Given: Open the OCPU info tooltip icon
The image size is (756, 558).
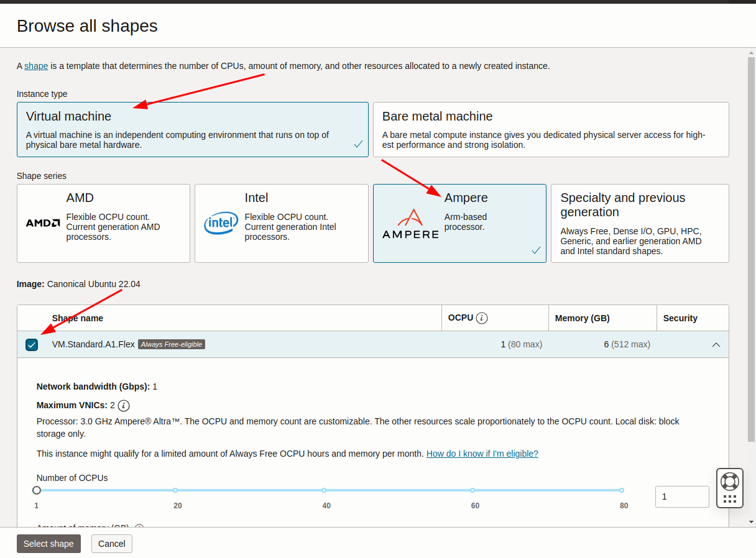Looking at the screenshot, I should [x=482, y=318].
